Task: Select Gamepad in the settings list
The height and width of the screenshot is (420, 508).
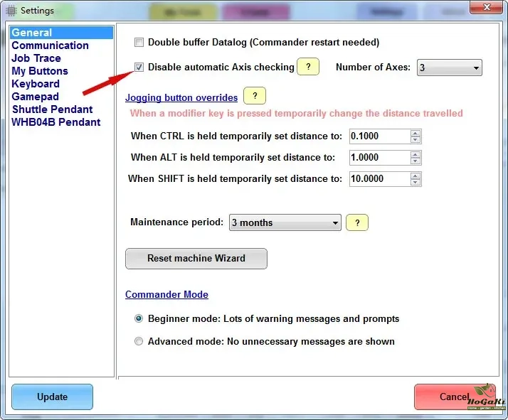Action: (x=35, y=97)
